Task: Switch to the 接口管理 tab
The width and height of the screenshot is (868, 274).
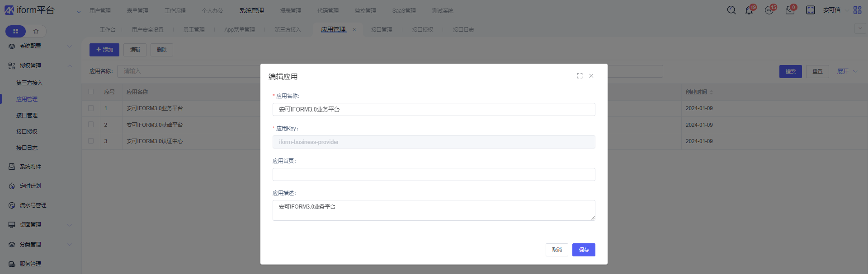Action: coord(381,30)
